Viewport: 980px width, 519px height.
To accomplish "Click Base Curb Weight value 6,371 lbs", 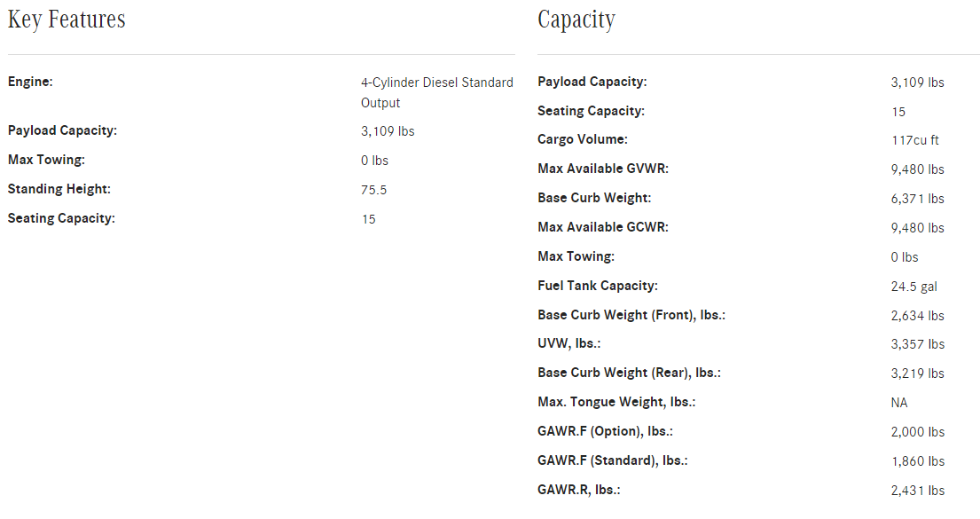I will tap(918, 198).
